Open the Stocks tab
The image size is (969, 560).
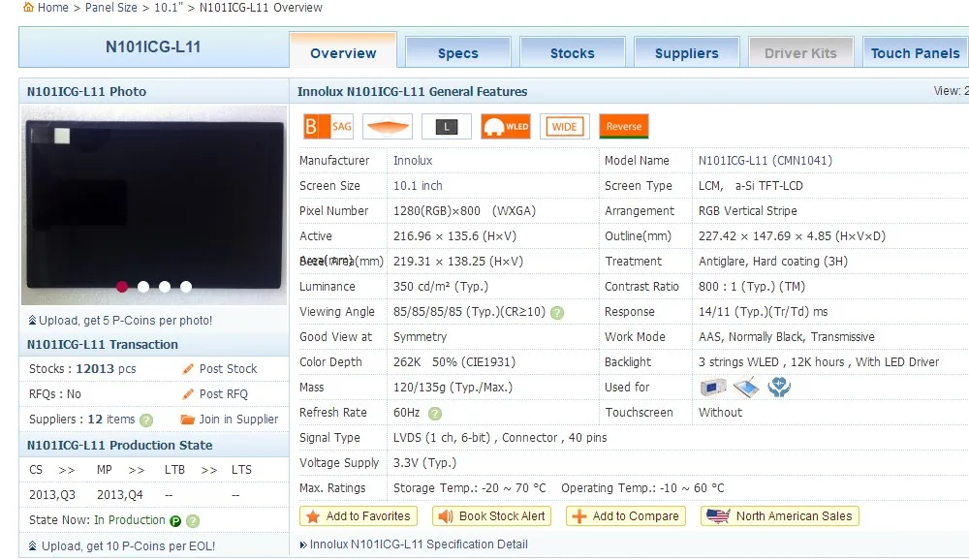click(x=573, y=53)
